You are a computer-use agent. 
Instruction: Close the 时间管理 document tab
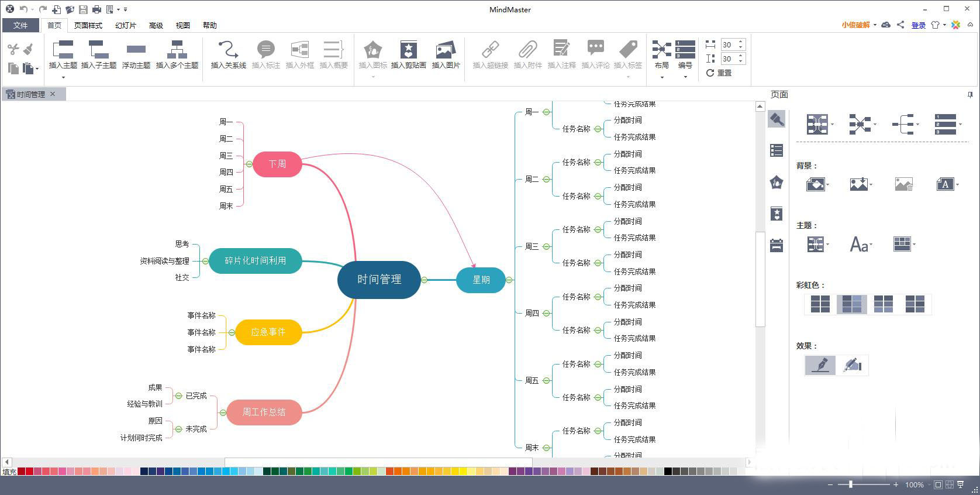pos(53,94)
